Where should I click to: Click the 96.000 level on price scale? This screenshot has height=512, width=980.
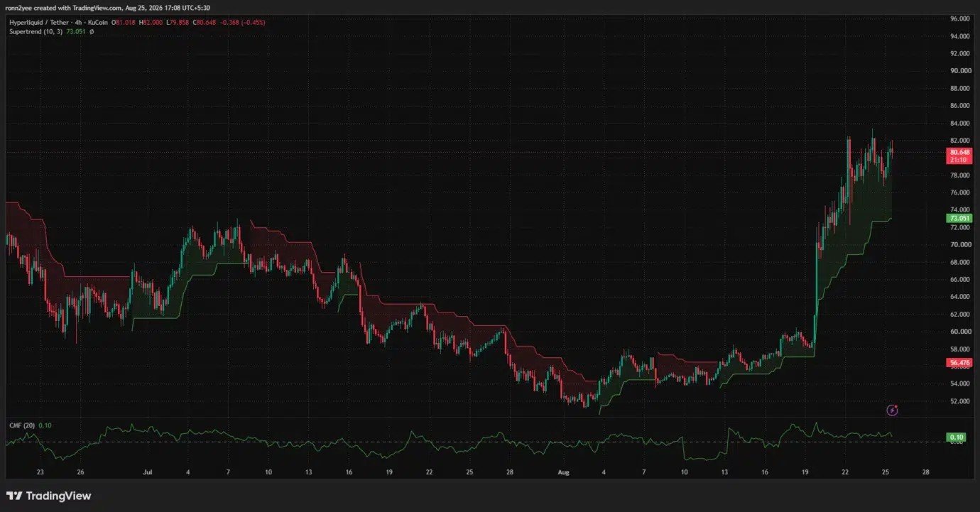pos(959,18)
